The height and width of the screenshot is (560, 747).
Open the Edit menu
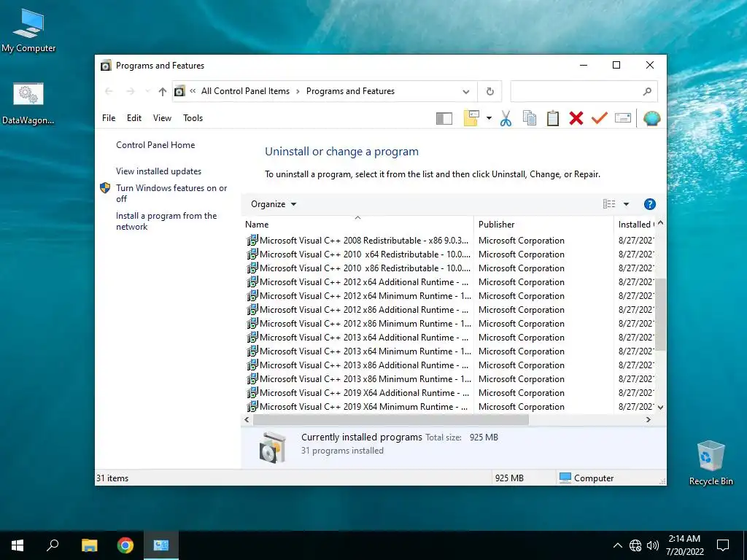134,118
